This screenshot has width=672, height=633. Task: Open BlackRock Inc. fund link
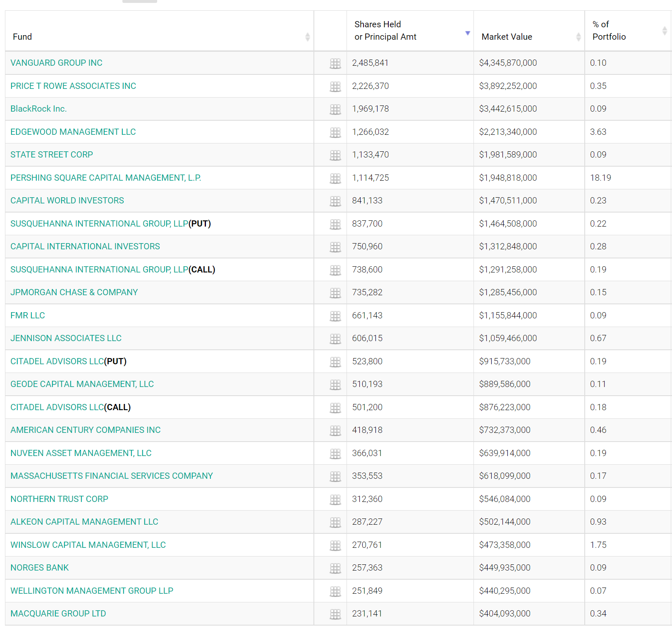38,109
